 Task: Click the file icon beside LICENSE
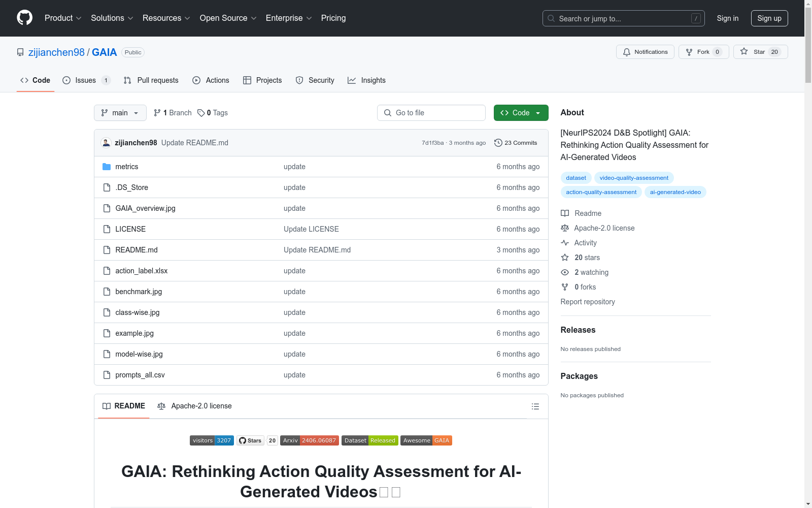107,229
